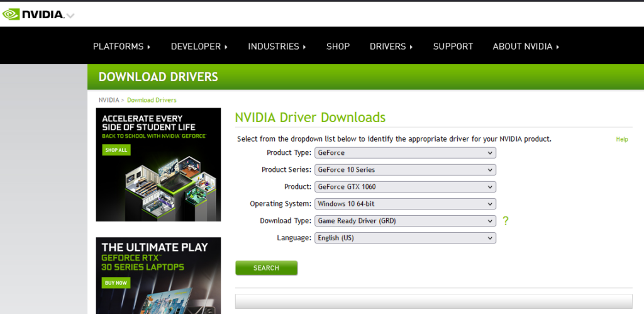Click the NVIDIA Driver Downloads heading
The width and height of the screenshot is (644, 314).
coord(310,118)
